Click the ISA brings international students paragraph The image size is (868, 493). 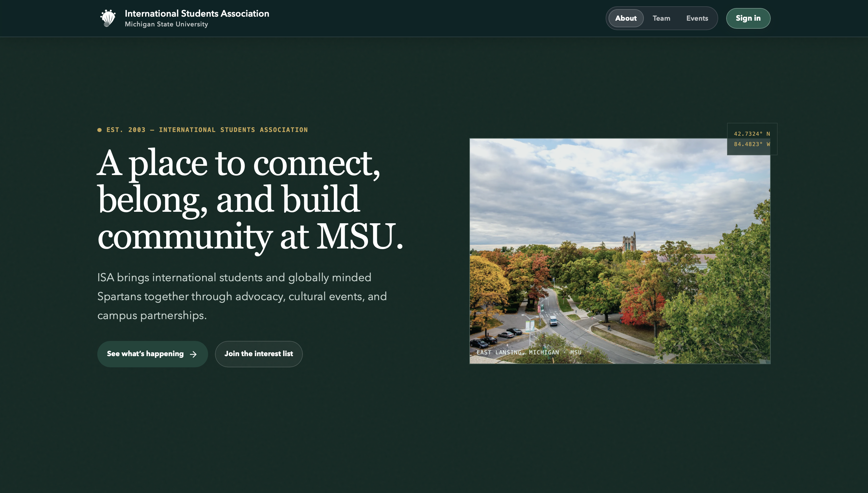click(242, 296)
